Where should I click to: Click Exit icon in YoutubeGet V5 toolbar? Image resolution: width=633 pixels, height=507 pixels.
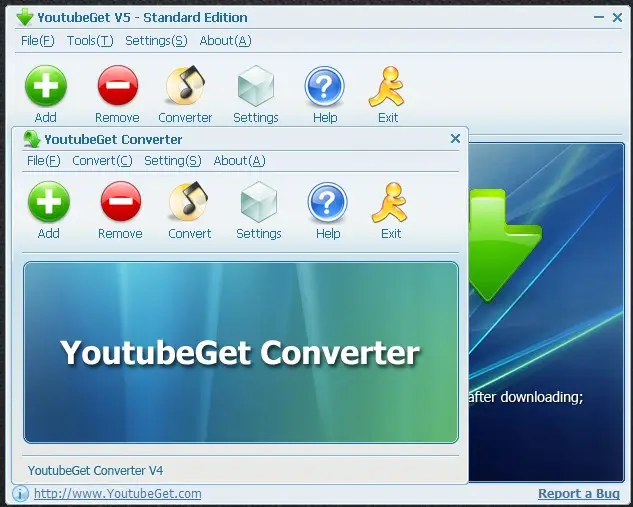click(x=387, y=86)
